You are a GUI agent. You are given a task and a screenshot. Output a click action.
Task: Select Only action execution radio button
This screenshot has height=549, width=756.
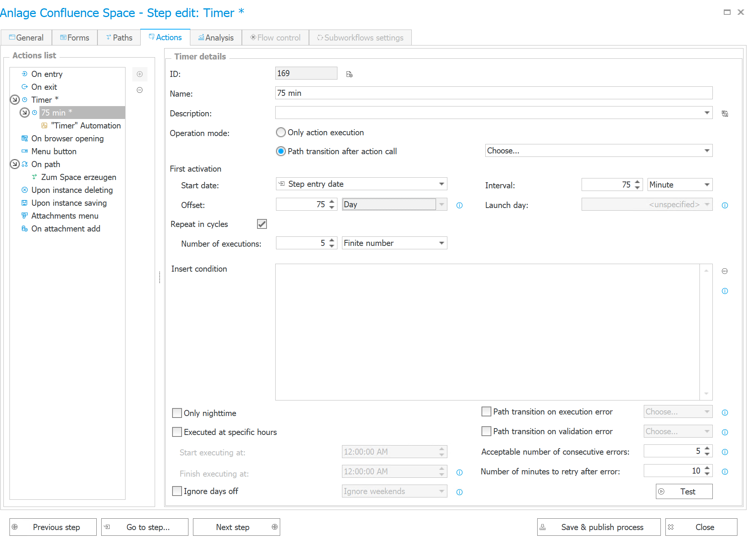pos(281,133)
